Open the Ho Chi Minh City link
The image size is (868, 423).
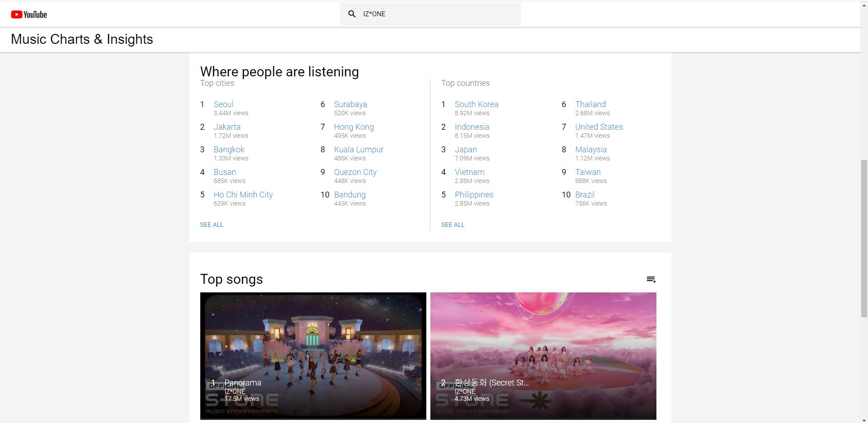pos(243,195)
